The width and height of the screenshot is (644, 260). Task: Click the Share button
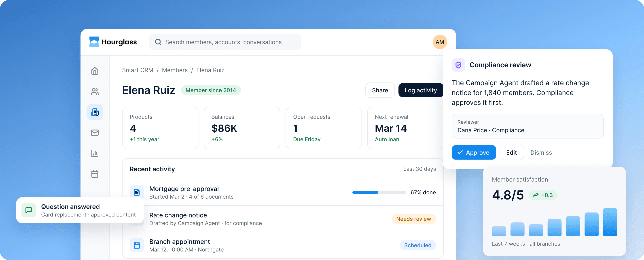pos(380,90)
